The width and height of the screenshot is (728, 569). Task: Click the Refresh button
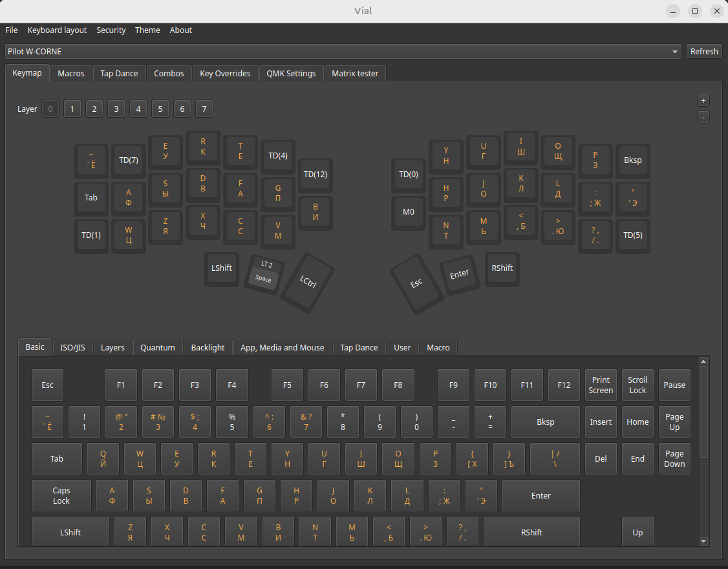[704, 52]
